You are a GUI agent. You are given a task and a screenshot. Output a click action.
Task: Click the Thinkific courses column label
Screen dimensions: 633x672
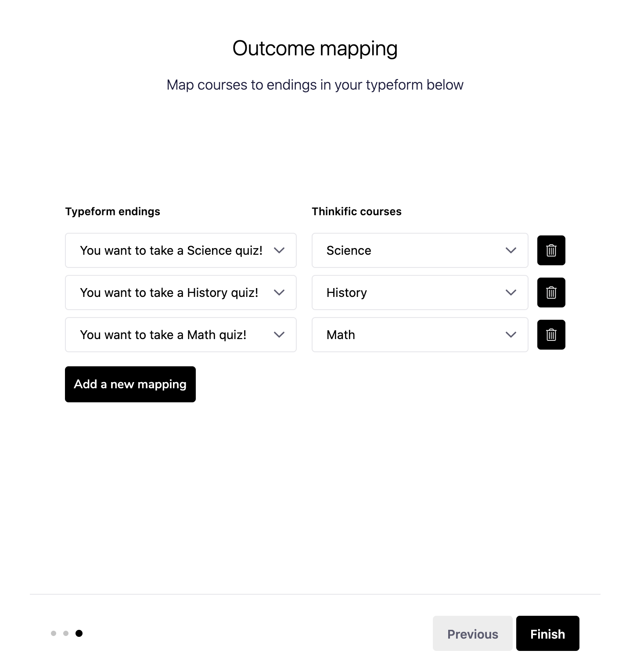(357, 212)
